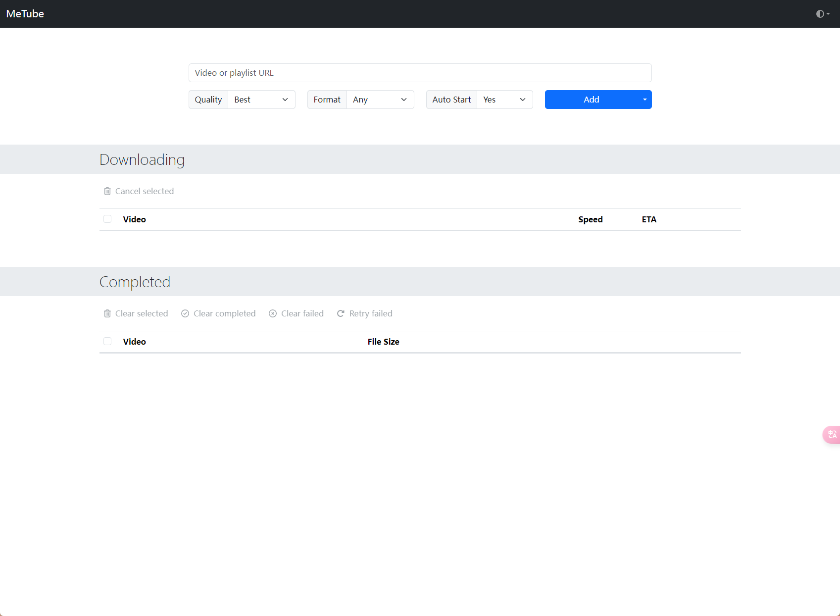Click the Video header in Completed table
This screenshot has width=840, height=616.
coord(135,342)
